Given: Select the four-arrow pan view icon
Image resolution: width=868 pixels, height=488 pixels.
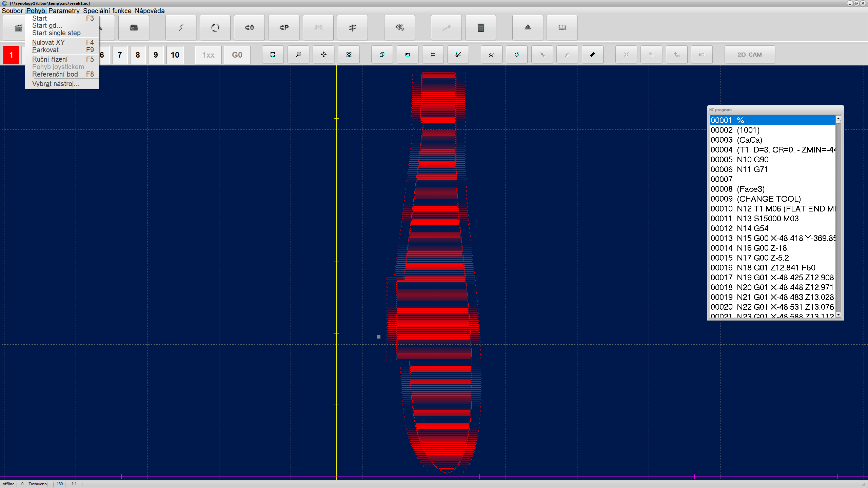Looking at the screenshot, I should point(323,55).
